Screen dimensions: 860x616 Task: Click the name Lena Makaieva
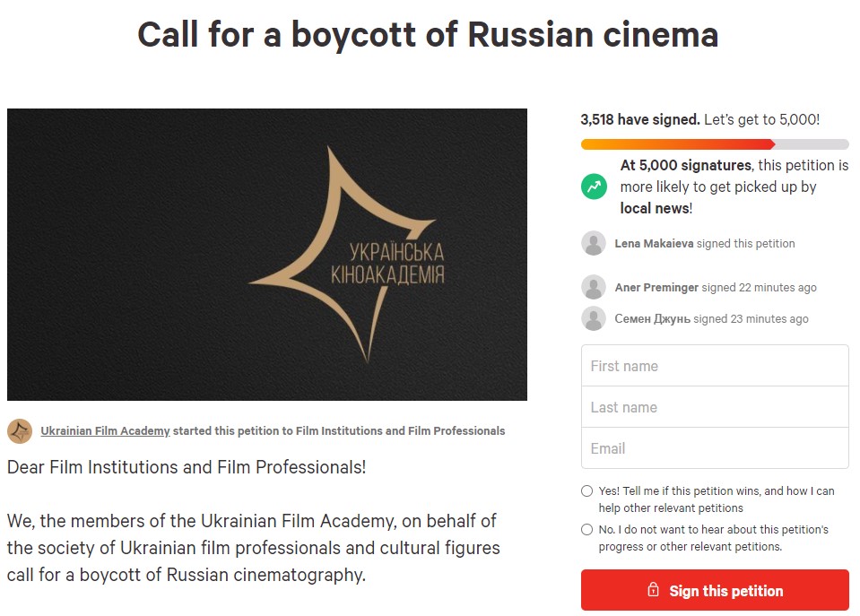click(654, 244)
